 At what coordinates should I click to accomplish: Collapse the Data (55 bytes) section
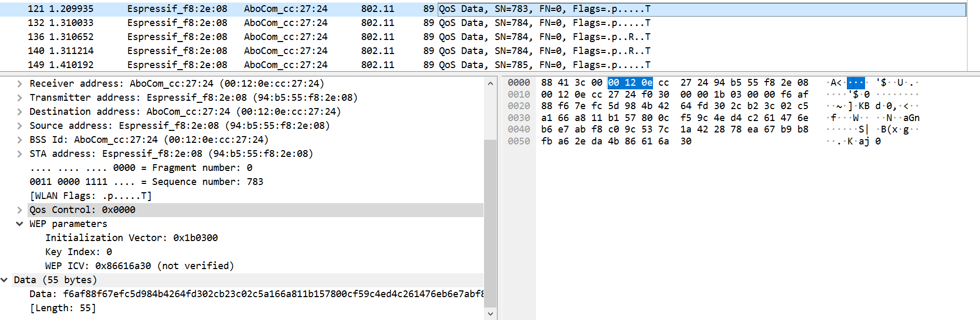(x=4, y=280)
